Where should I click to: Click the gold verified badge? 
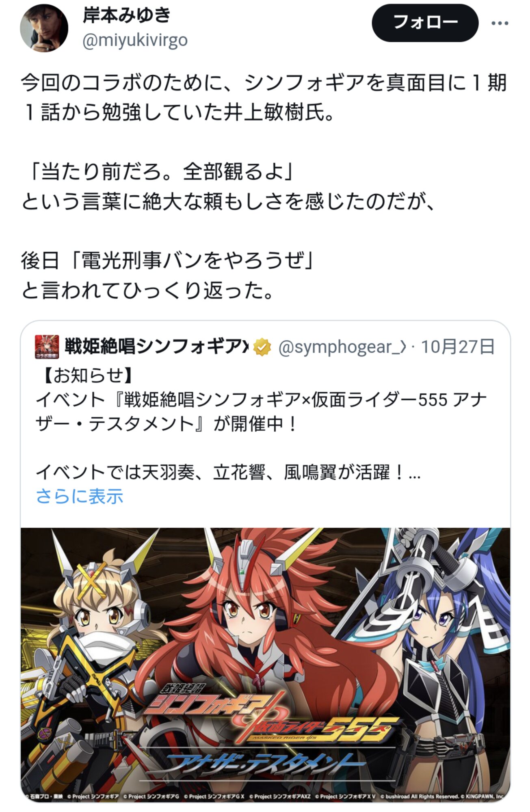[262, 347]
